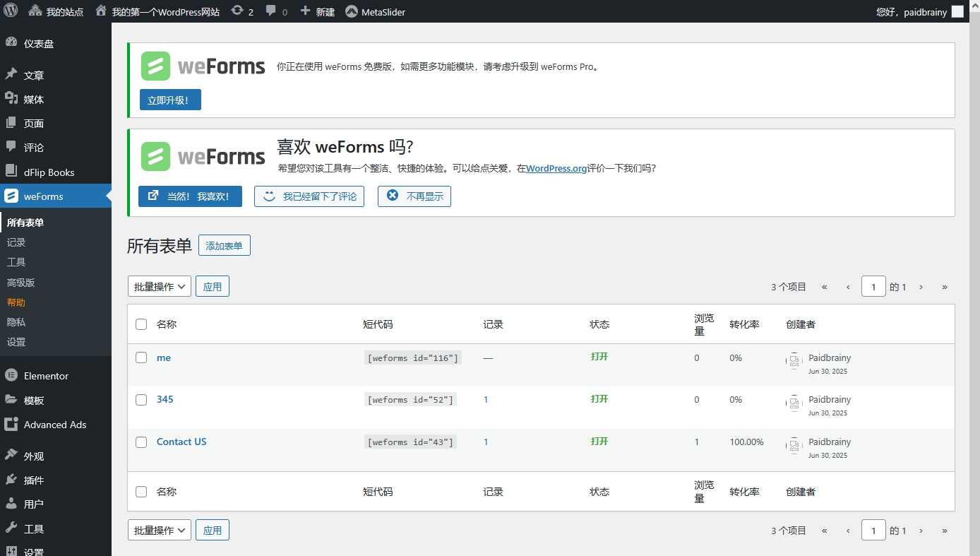
Task: Click the Advanced Ads icon in sidebar
Action: [x=11, y=424]
